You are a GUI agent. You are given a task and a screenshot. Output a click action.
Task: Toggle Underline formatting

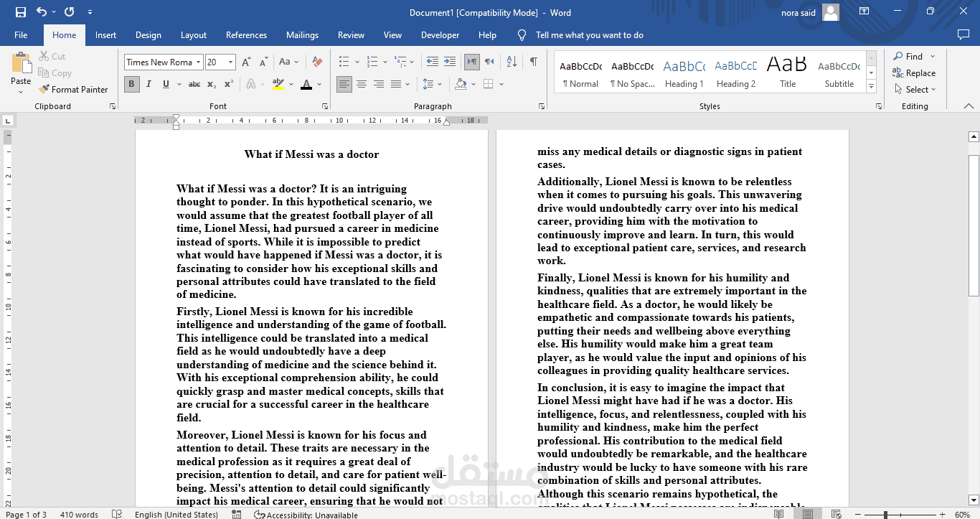[166, 85]
